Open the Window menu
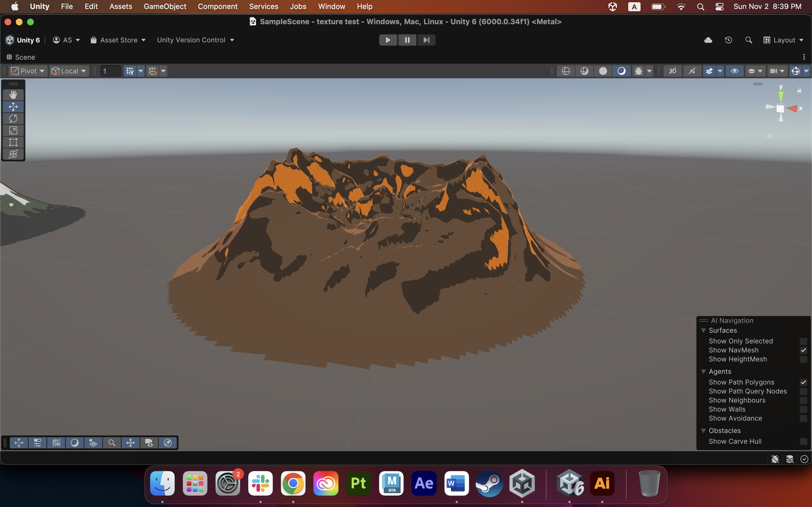Screen dimensions: 812x507 pos(331,6)
